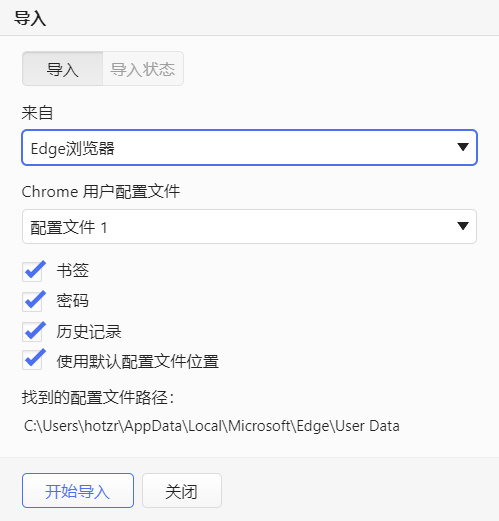Click the 导入 dialog title
The height and width of the screenshot is (521, 499).
tap(30, 18)
